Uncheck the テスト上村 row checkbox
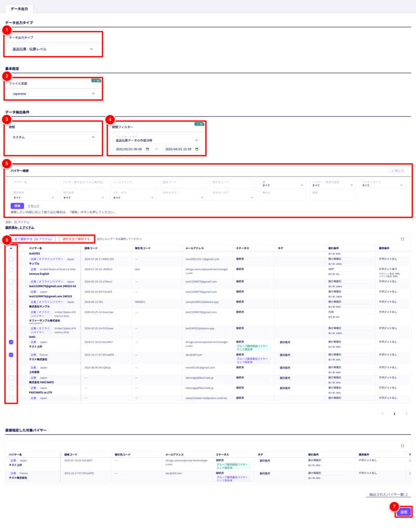The image size is (416, 532). (11, 342)
